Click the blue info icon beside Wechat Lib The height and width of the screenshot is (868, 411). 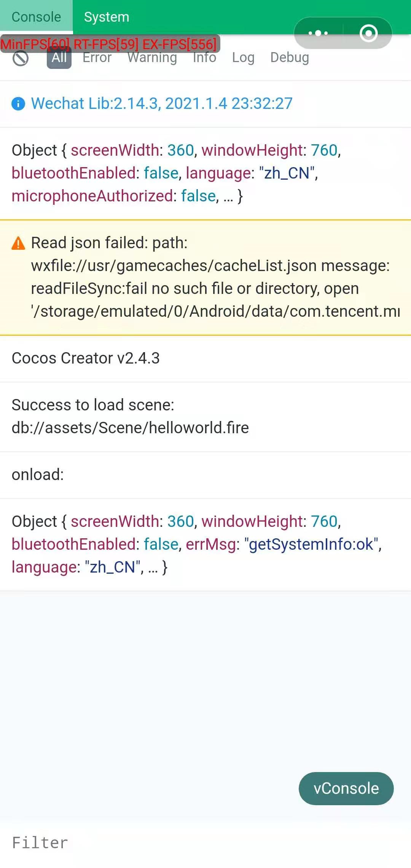click(x=18, y=104)
